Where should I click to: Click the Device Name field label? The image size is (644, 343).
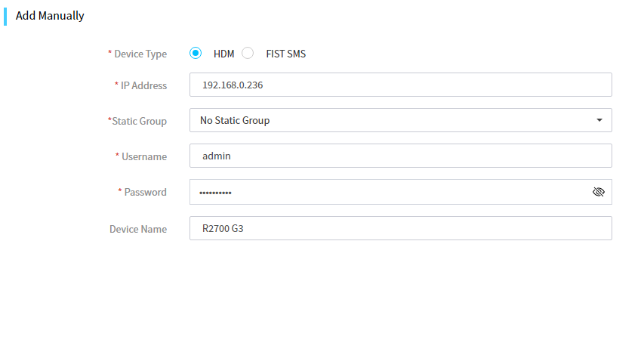[138, 229]
